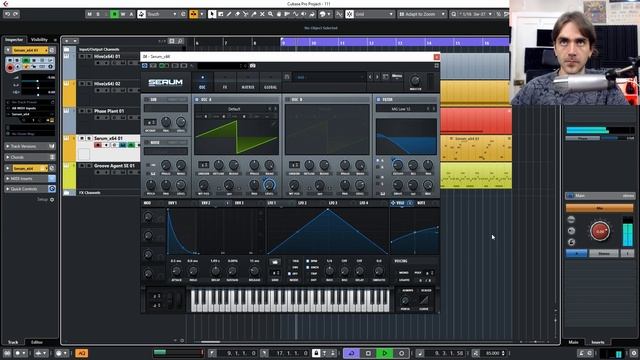
Task: Click the green transport Play button
Action: click(384, 353)
